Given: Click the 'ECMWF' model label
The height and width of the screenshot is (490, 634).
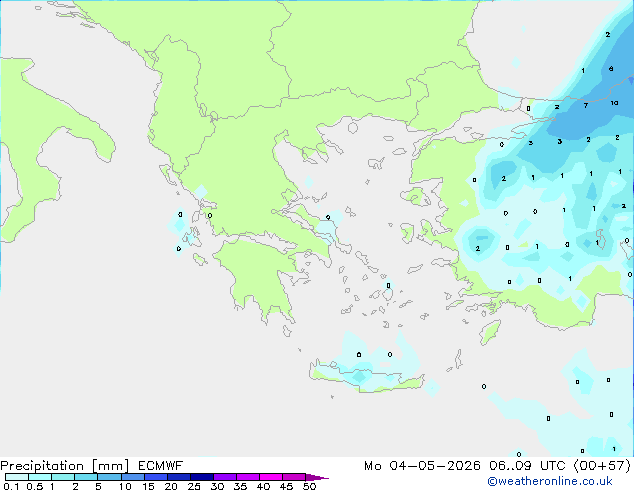Looking at the screenshot, I should [x=160, y=466].
